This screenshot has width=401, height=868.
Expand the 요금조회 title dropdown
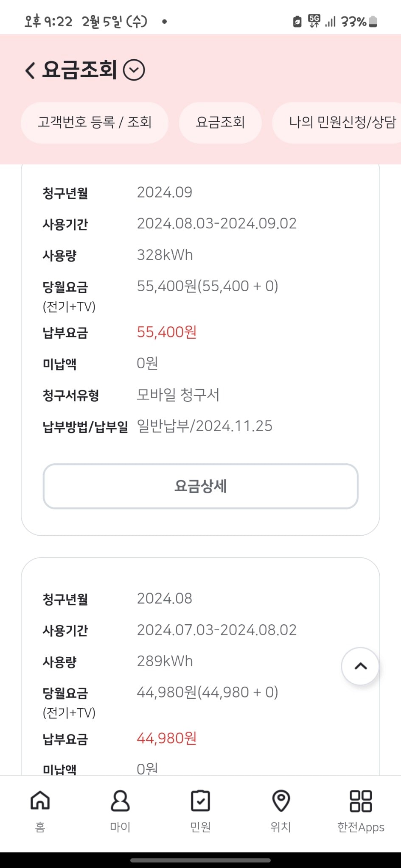(x=134, y=70)
